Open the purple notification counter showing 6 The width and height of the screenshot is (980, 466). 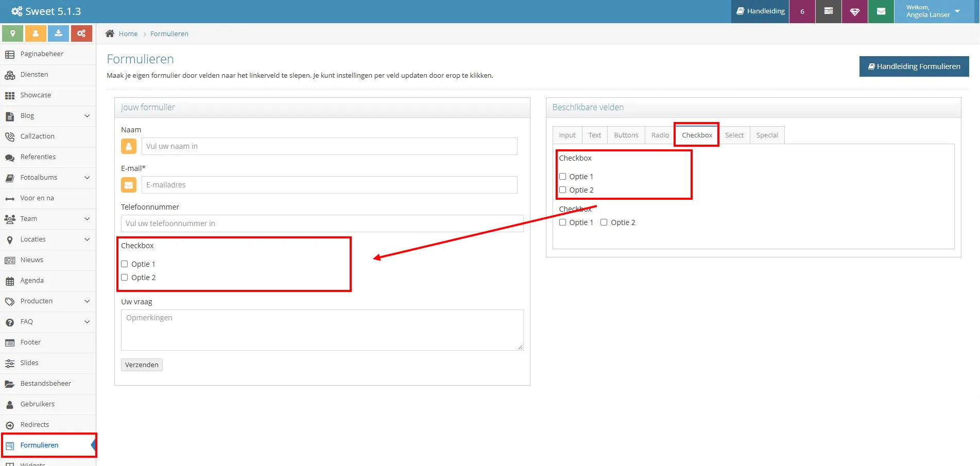pyautogui.click(x=802, y=11)
